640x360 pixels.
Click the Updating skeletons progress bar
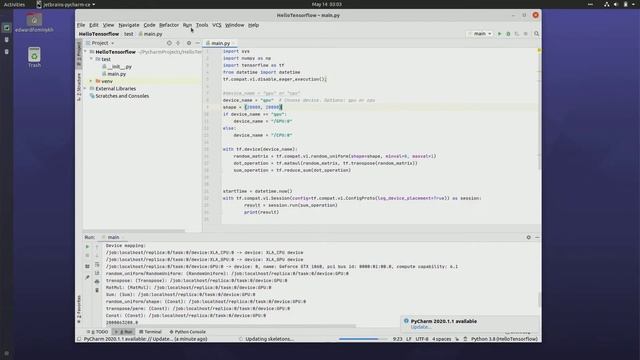362,339
